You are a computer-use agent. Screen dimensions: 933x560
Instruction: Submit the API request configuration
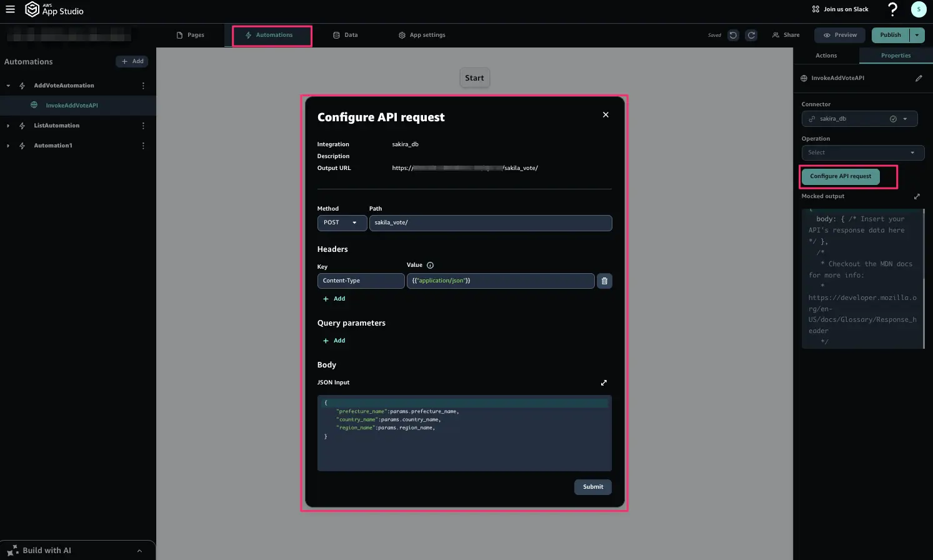pyautogui.click(x=592, y=487)
